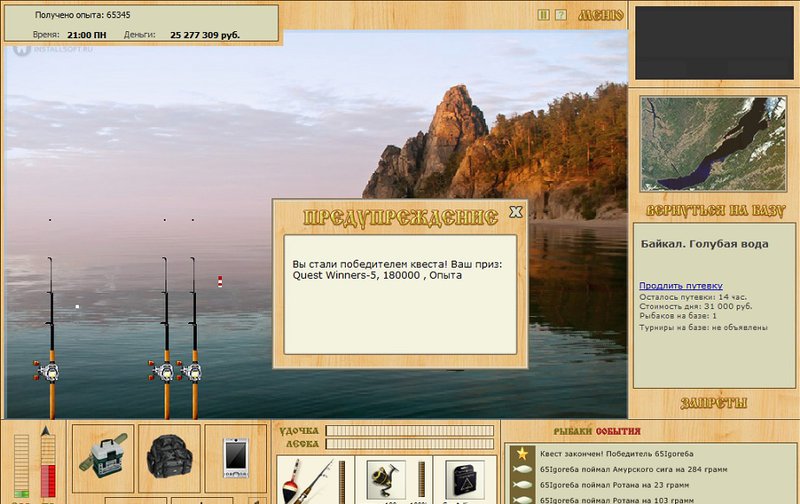The width and height of the screenshot is (800, 504).
Task: Click the reel on the rightmost rod
Action: pyautogui.click(x=190, y=371)
